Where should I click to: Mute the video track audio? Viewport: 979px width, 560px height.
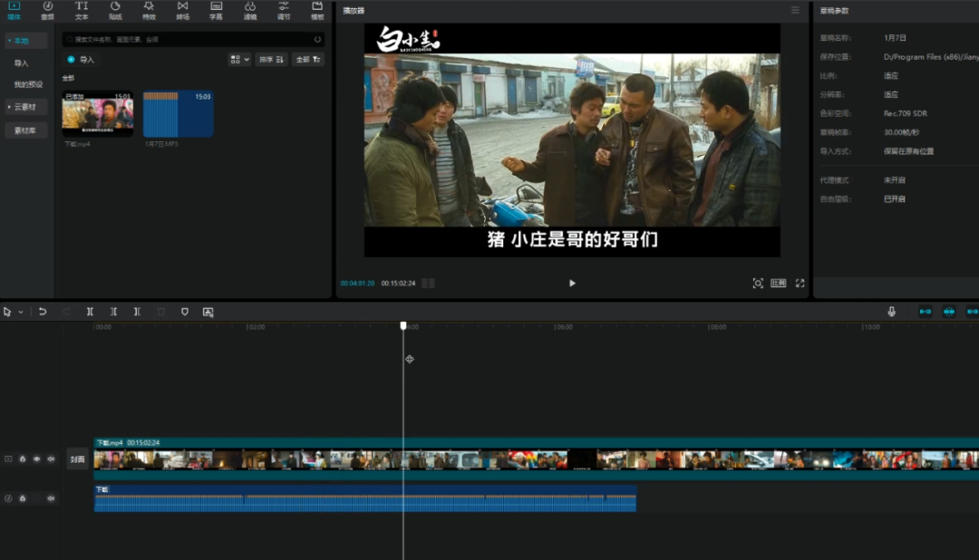pos(51,459)
